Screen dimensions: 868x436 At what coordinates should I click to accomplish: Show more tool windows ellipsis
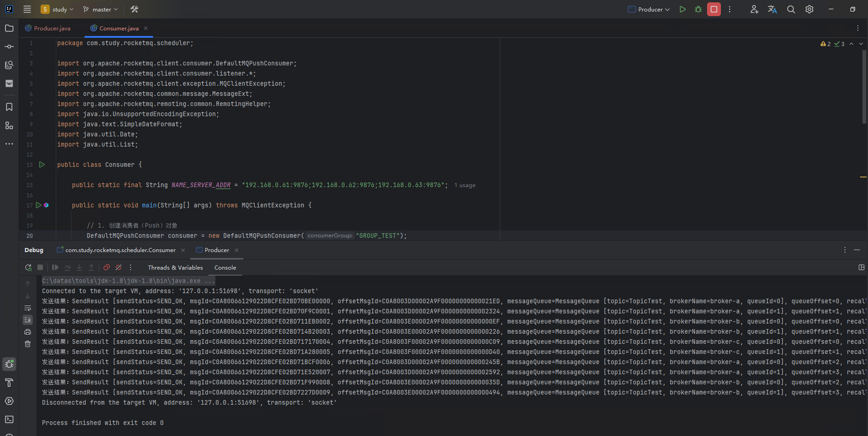click(9, 144)
